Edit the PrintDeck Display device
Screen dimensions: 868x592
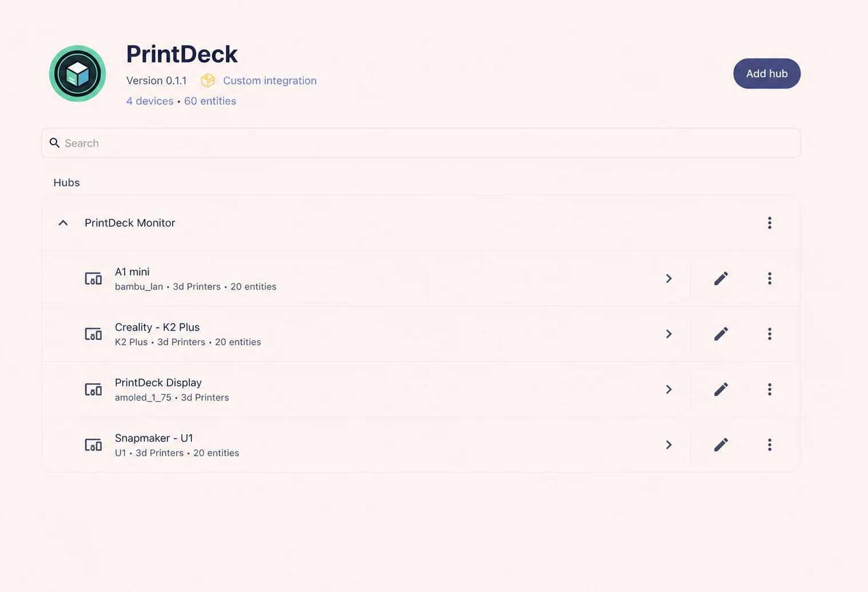pyautogui.click(x=721, y=389)
